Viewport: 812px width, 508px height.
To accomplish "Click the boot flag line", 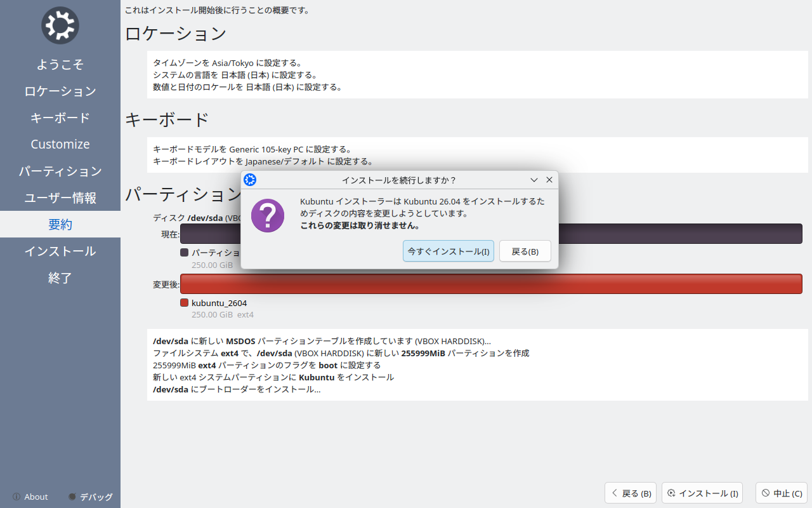I will pos(267,365).
